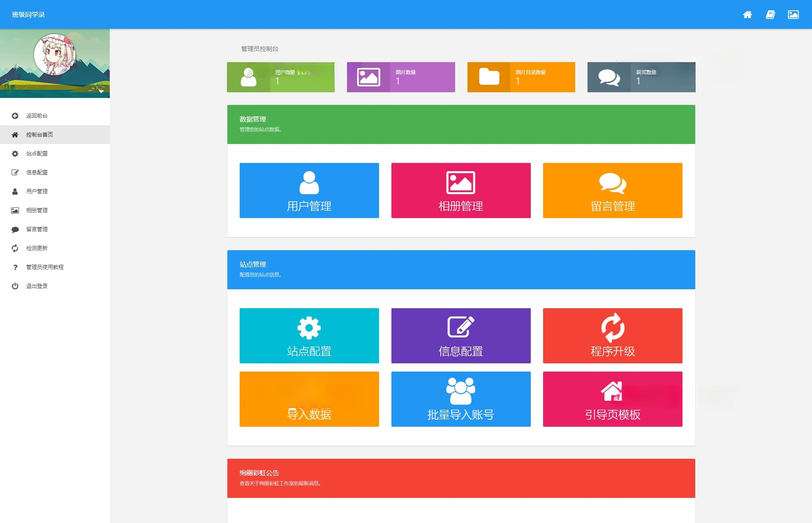Click the 站点配置 gear icon in sidebar
The image size is (812, 523).
15,153
